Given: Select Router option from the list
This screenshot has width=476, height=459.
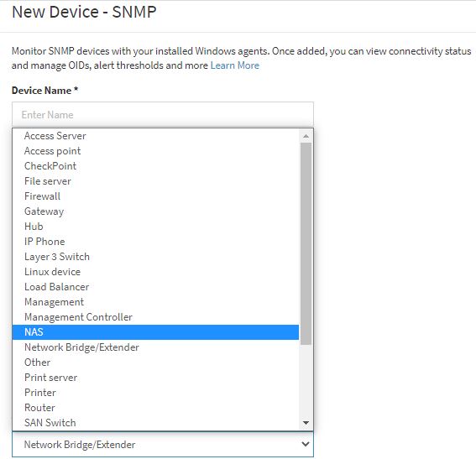Looking at the screenshot, I should click(x=156, y=408).
